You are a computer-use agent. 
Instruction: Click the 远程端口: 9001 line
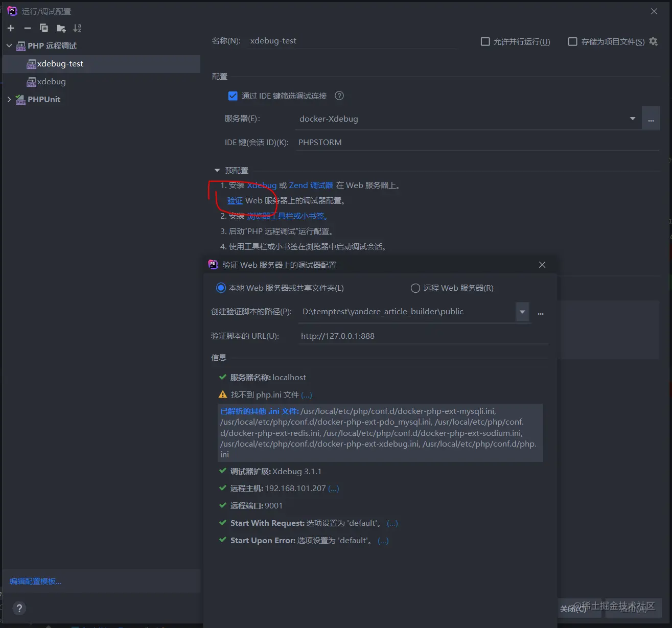[256, 506]
